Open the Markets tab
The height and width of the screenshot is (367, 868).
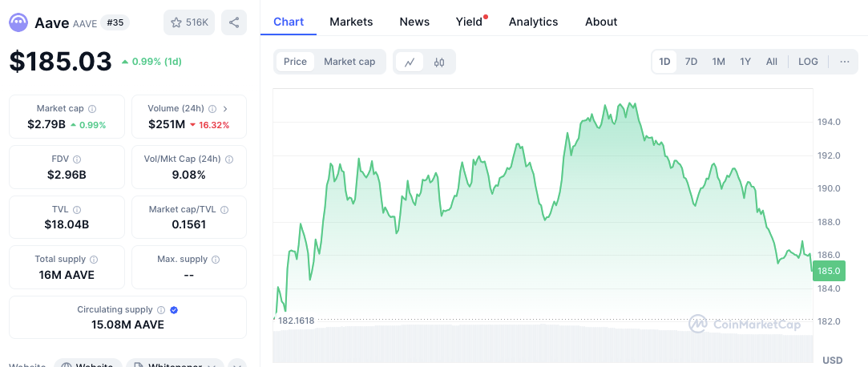351,22
